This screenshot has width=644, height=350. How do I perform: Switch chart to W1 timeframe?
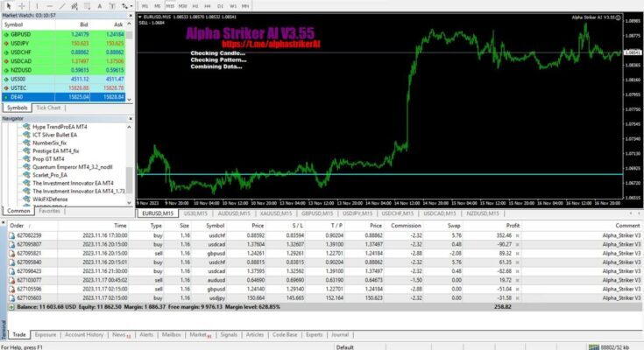[x=233, y=6]
